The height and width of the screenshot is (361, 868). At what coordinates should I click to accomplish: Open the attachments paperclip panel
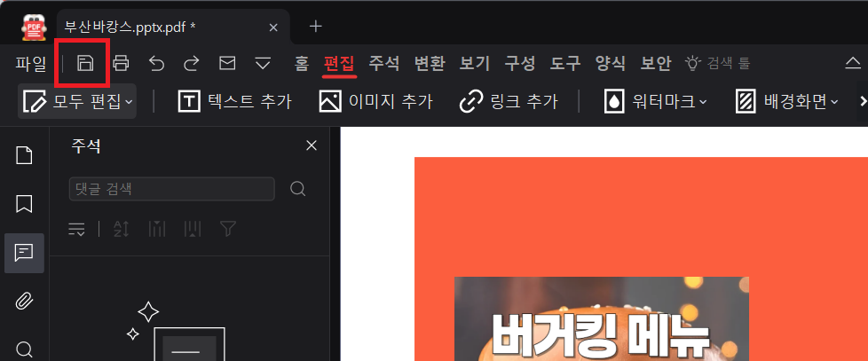click(x=24, y=302)
